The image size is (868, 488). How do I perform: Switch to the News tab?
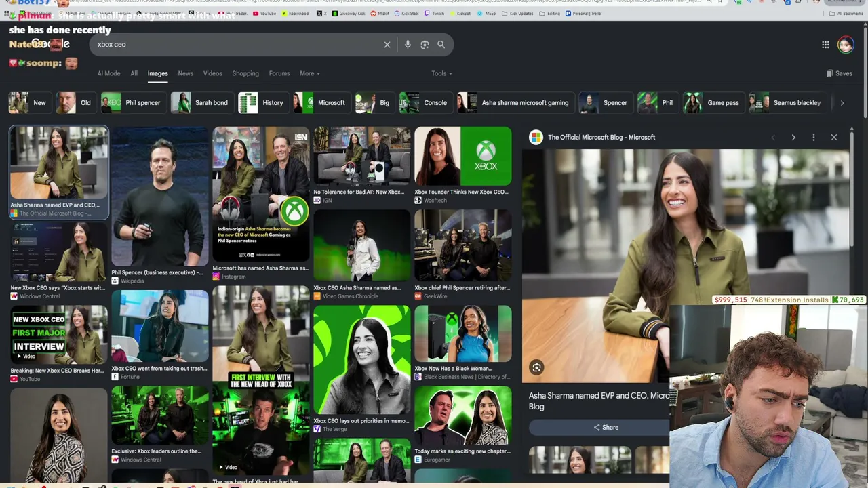point(186,73)
